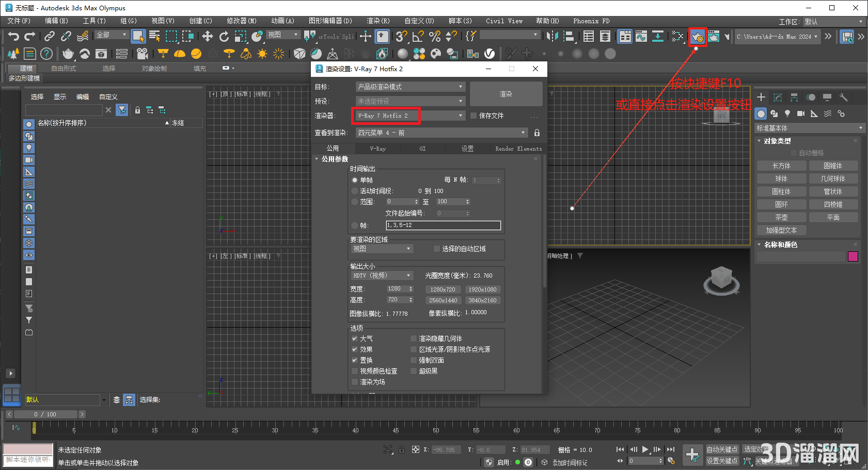This screenshot has width=868, height=470.
Task: Click the 1920x1080 resolution preset button
Action: click(x=483, y=289)
